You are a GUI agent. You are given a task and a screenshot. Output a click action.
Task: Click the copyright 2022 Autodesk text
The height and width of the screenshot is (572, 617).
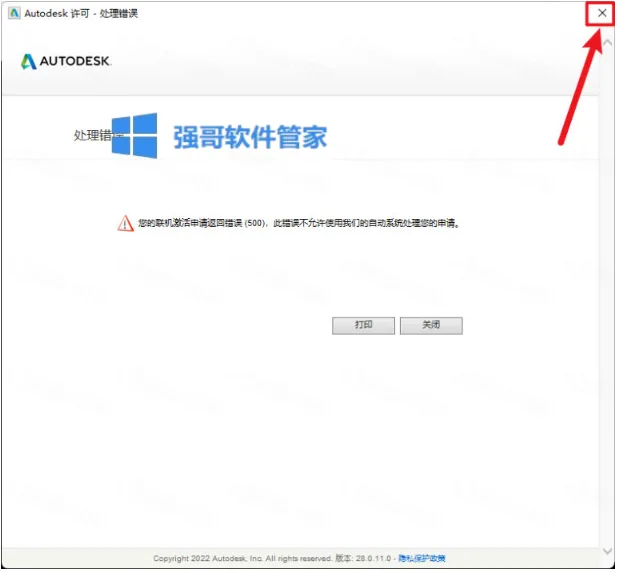point(243,558)
